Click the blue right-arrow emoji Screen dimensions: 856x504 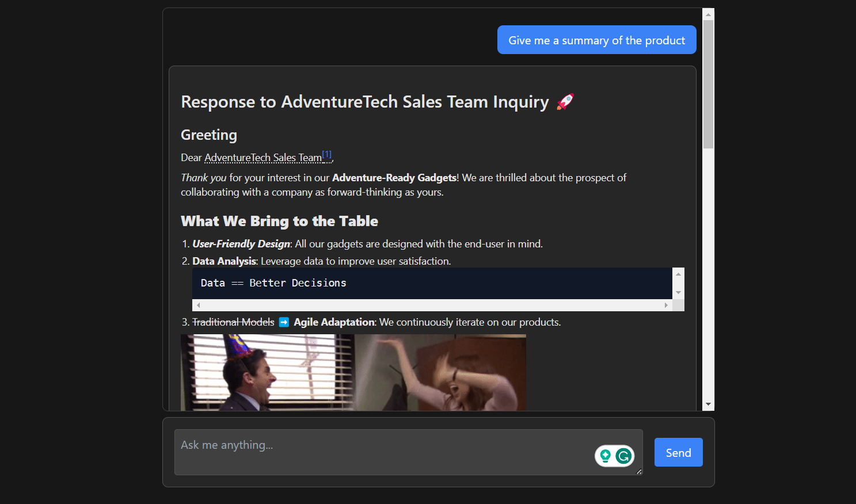point(284,322)
